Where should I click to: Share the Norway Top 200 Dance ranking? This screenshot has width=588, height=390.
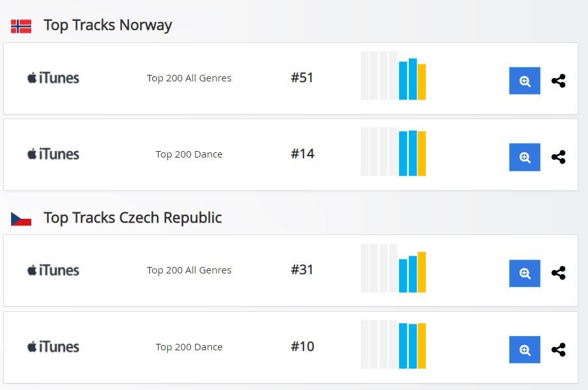click(x=559, y=157)
